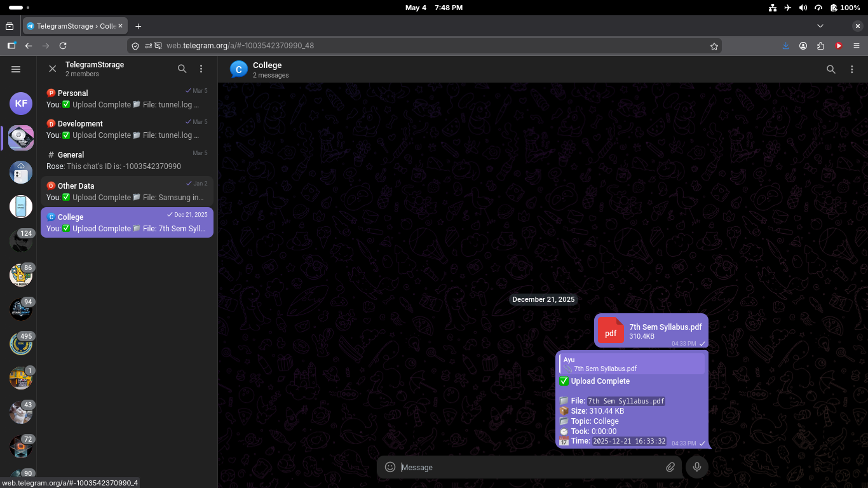Open the General topic
868x488 pixels.
[127, 160]
